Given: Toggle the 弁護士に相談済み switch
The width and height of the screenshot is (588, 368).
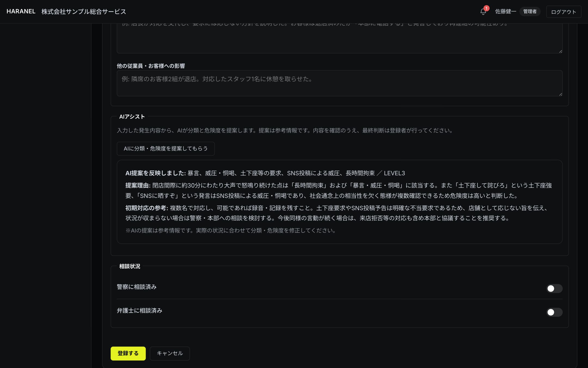Looking at the screenshot, I should [554, 312].
